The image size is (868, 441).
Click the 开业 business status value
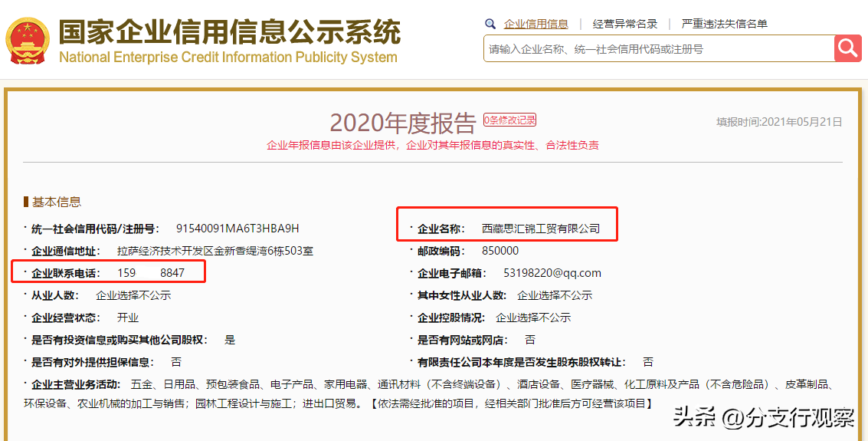[x=128, y=318]
